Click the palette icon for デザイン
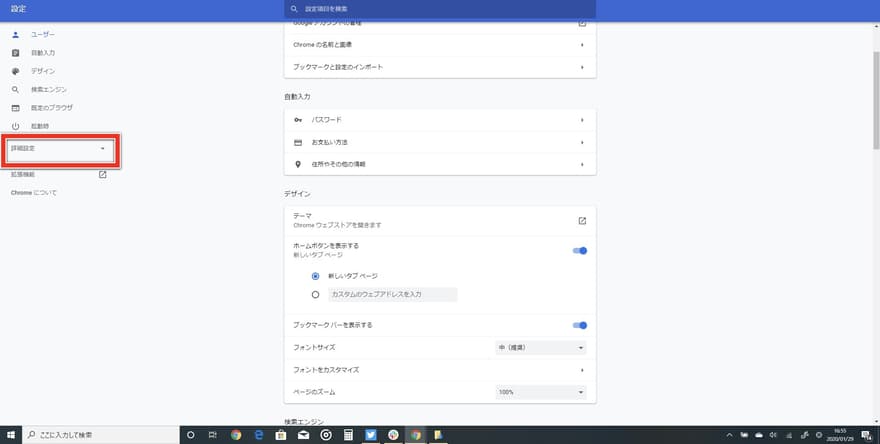This screenshot has width=880, height=444. pyautogui.click(x=15, y=71)
